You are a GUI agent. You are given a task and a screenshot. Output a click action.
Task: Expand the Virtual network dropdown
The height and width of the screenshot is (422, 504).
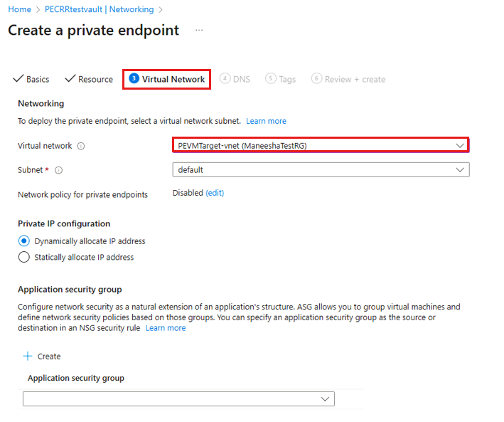point(321,145)
